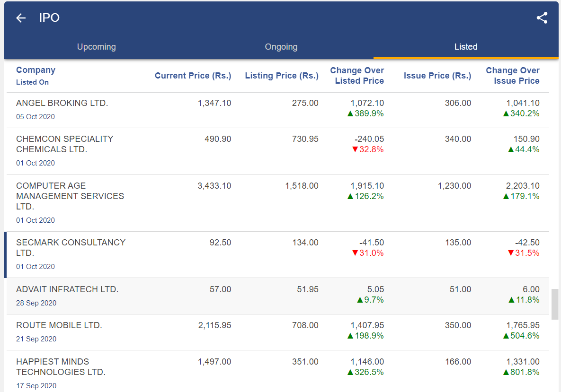The height and width of the screenshot is (392, 561).
Task: Select the Listed tab
Action: [465, 47]
